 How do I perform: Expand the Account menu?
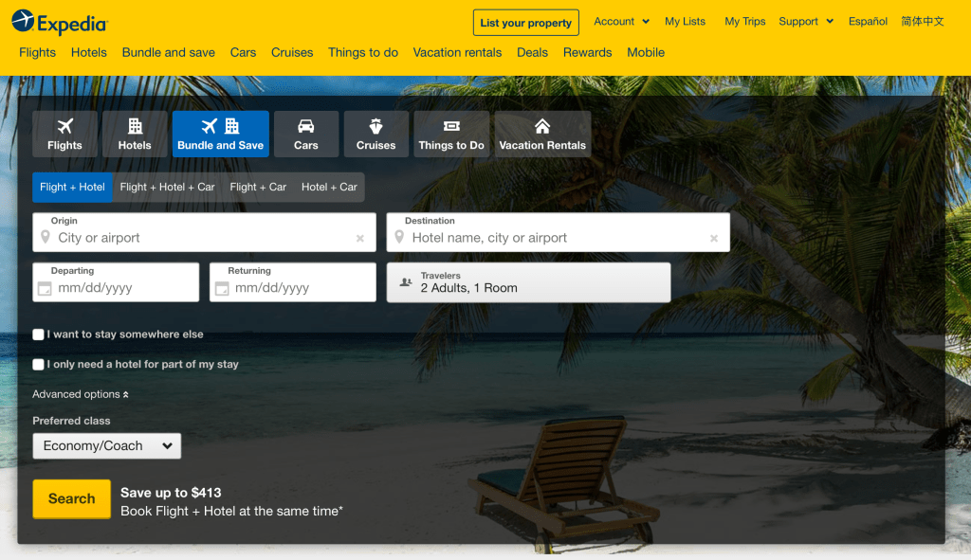[621, 22]
